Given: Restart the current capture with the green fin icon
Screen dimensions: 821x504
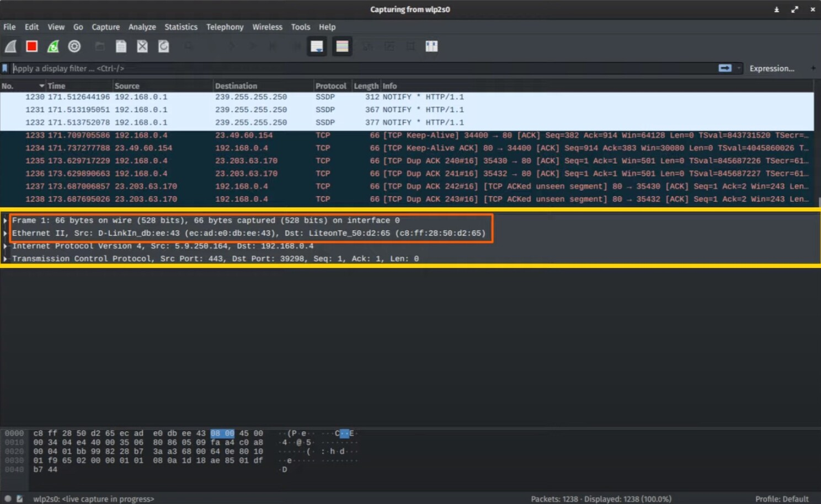Looking at the screenshot, I should click(x=53, y=46).
